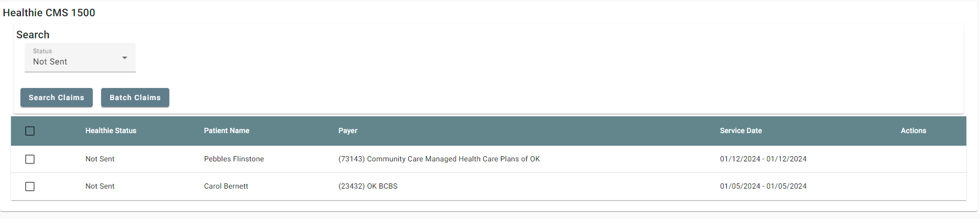Screen dimensions: 980x219
Task: Click the 01/12/2024 service date cell
Action: coord(763,159)
